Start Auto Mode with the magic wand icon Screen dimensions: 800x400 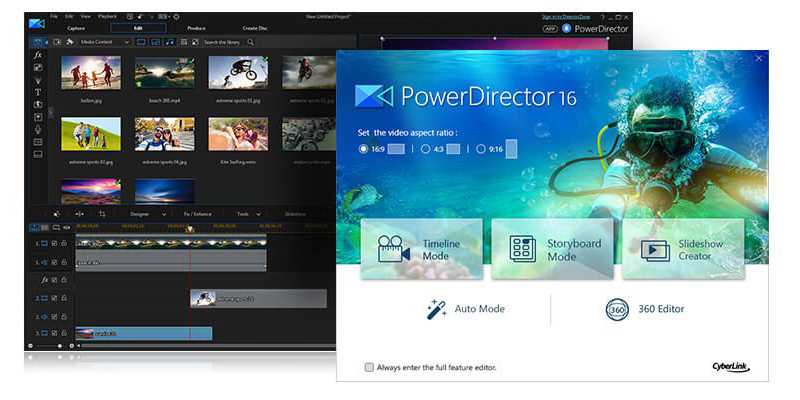tap(435, 309)
